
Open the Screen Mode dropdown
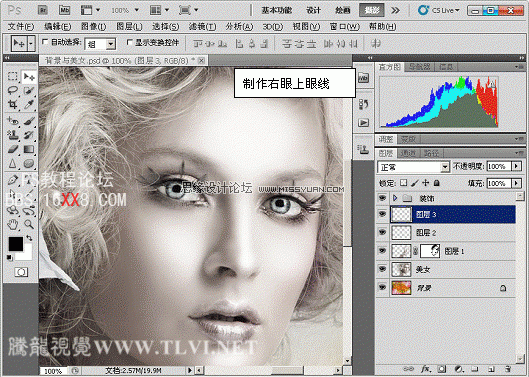click(188, 10)
